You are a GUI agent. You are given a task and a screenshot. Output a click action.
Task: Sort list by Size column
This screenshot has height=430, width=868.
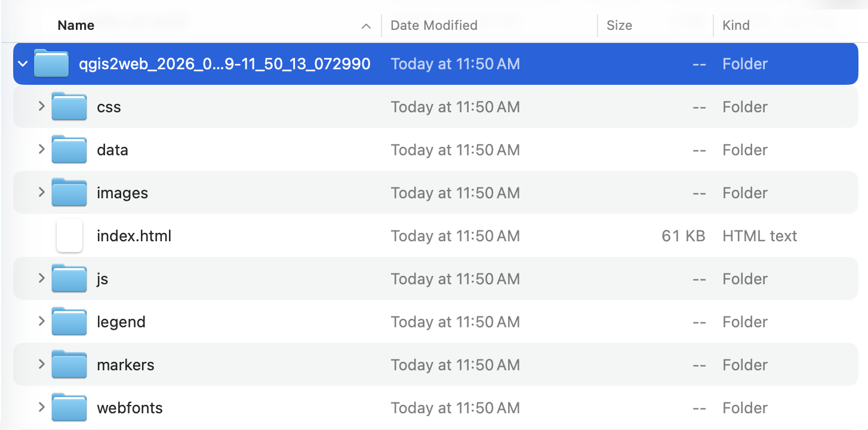click(619, 25)
